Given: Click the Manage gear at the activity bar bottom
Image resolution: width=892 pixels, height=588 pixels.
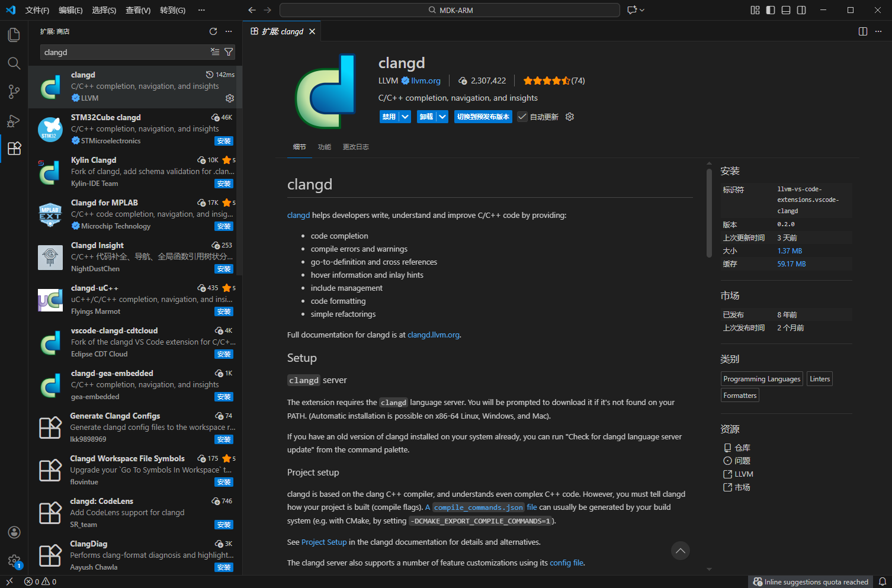Looking at the screenshot, I should [14, 561].
